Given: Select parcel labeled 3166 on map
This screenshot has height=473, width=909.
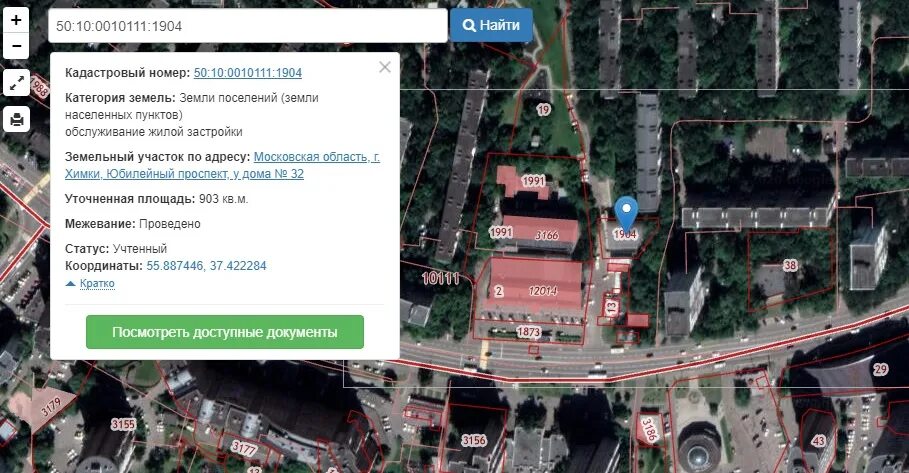Looking at the screenshot, I should point(547,235).
